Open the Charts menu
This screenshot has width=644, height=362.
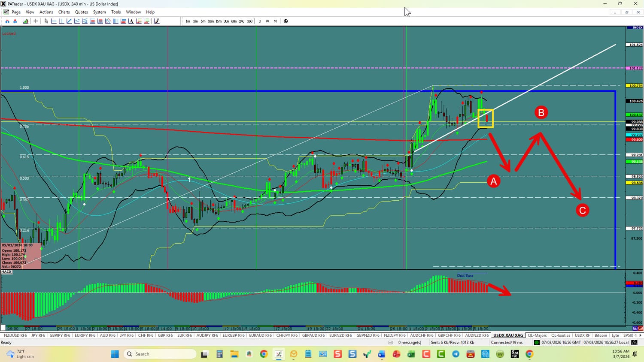[64, 12]
